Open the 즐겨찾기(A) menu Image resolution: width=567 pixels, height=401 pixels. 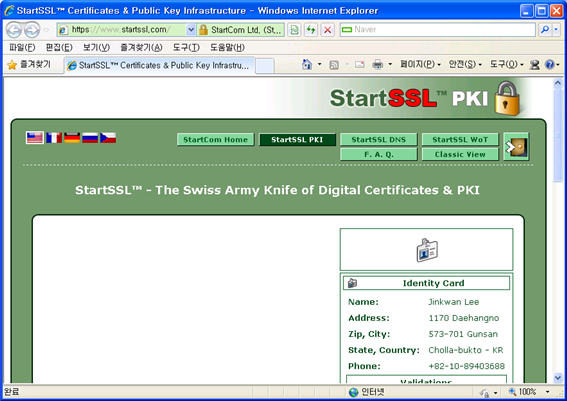pyautogui.click(x=141, y=47)
